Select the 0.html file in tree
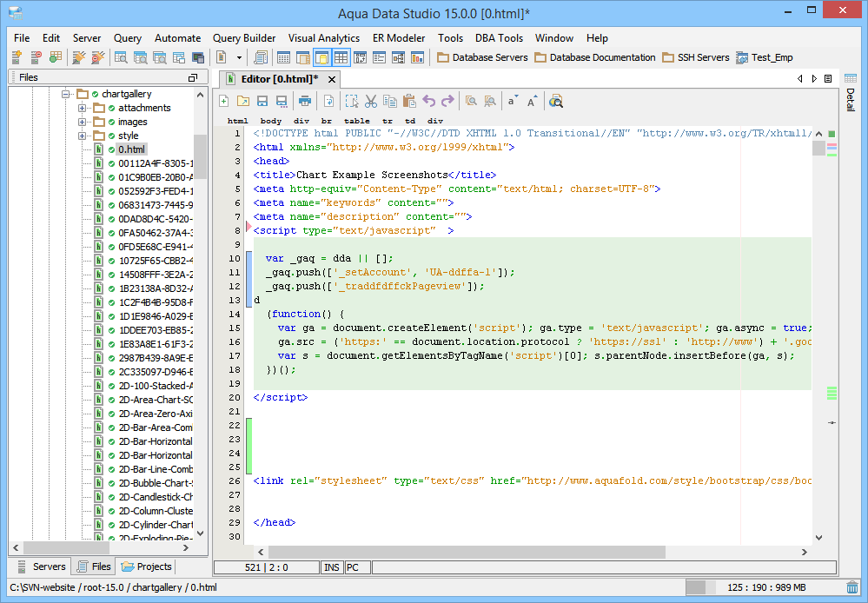 (132, 149)
